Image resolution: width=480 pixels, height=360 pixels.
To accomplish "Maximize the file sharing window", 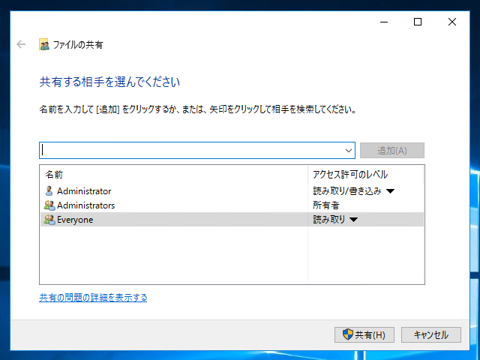I will pos(418,22).
